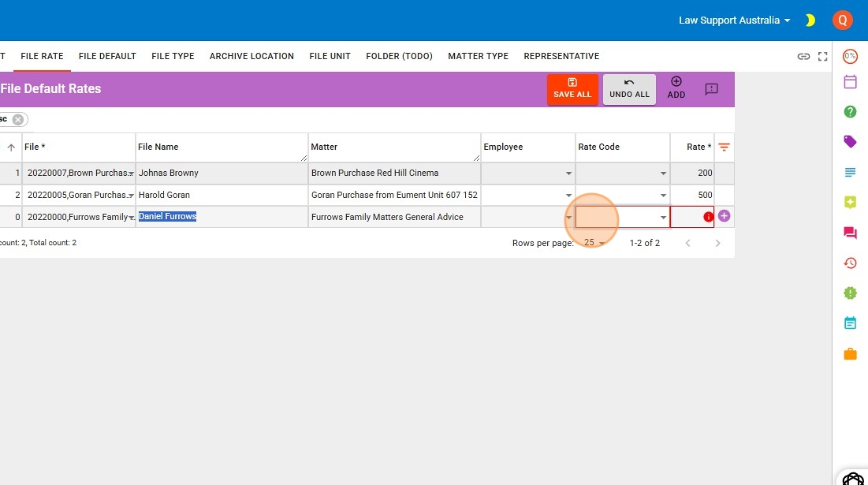868x485 pixels.
Task: Expand Law Support Australia dropdown
Action: pos(734,21)
